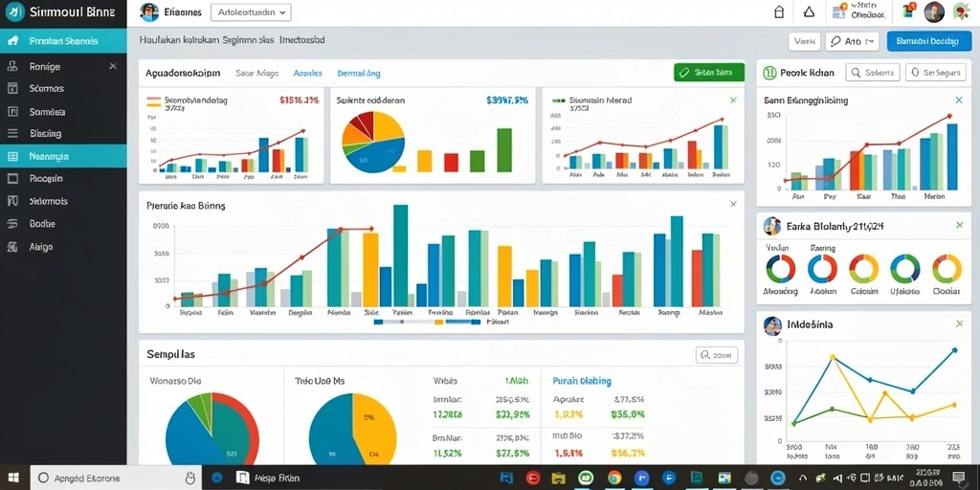Click the green icon at top-right corner

961,11
